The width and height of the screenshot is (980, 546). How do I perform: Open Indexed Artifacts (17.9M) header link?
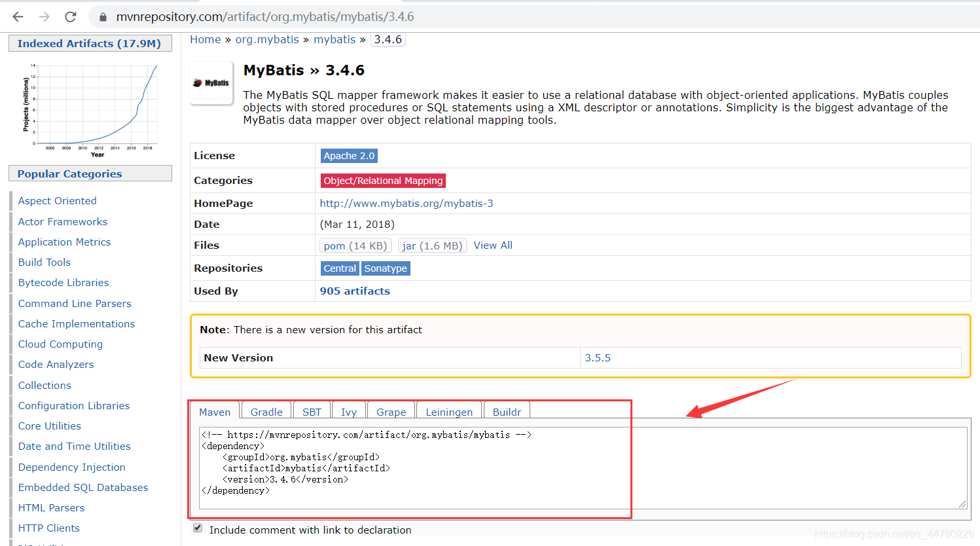click(x=89, y=43)
